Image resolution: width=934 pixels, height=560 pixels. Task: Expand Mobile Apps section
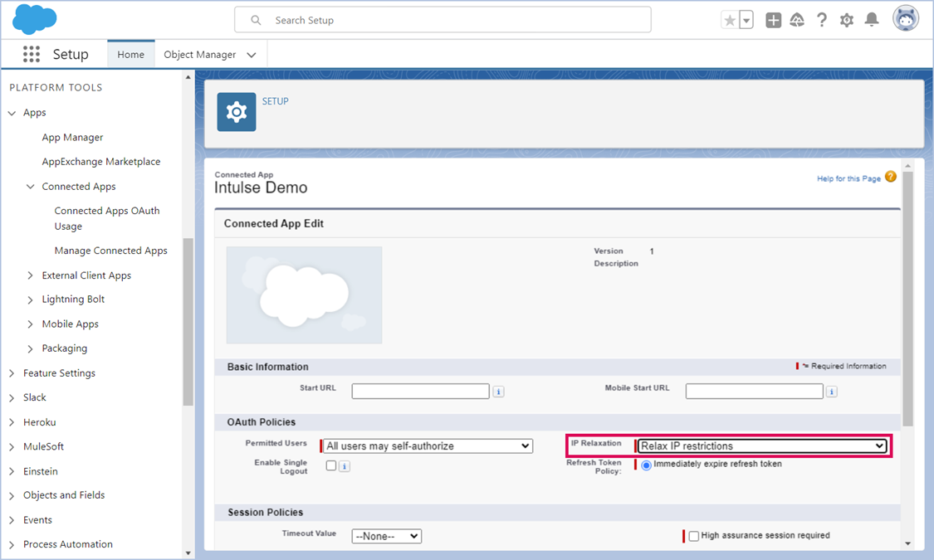click(31, 324)
